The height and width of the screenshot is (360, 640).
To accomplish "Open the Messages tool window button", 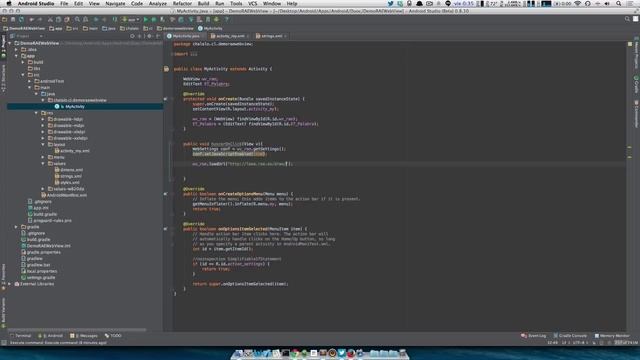I will pyautogui.click(x=84, y=336).
